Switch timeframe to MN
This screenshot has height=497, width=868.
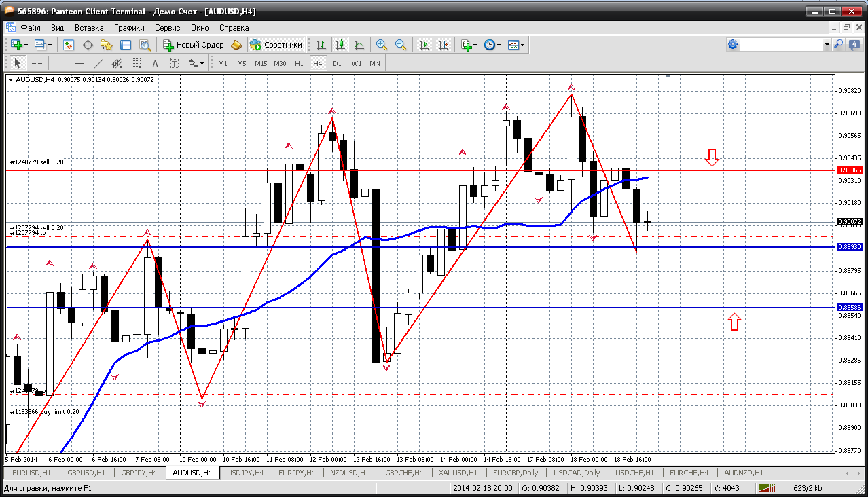[x=375, y=63]
